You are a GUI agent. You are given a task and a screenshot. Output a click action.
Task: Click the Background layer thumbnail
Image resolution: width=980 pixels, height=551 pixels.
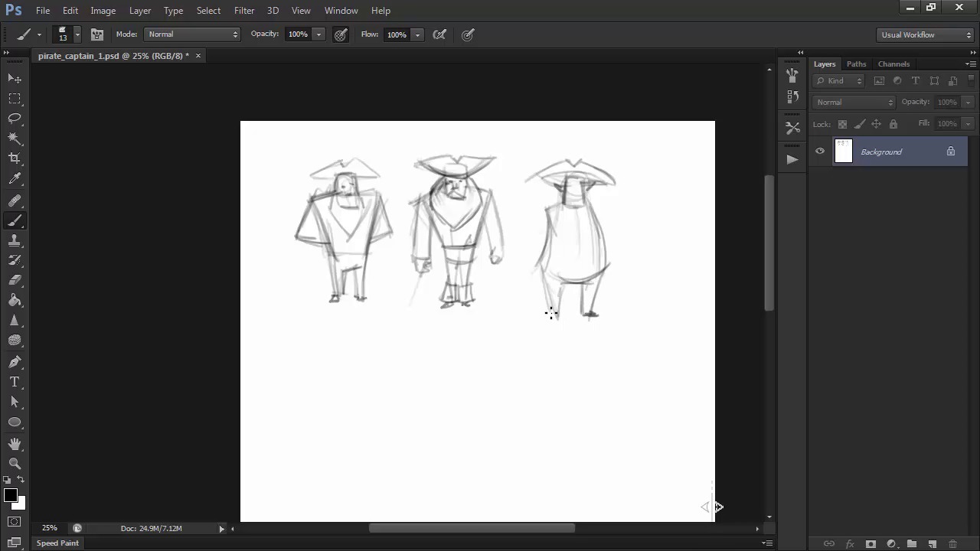pyautogui.click(x=843, y=152)
